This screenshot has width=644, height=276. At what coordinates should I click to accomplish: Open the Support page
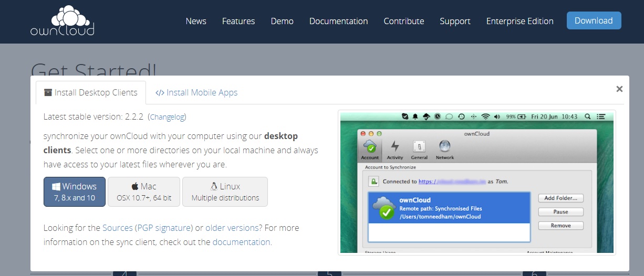click(455, 21)
